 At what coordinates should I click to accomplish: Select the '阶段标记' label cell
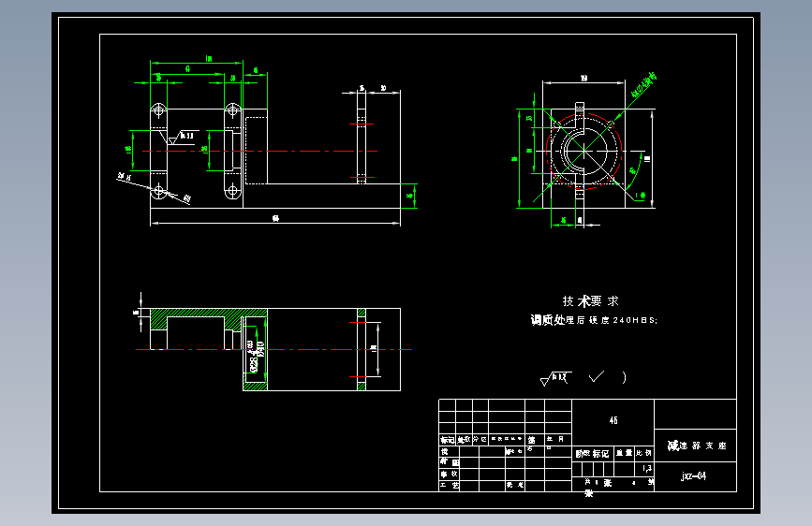click(593, 454)
